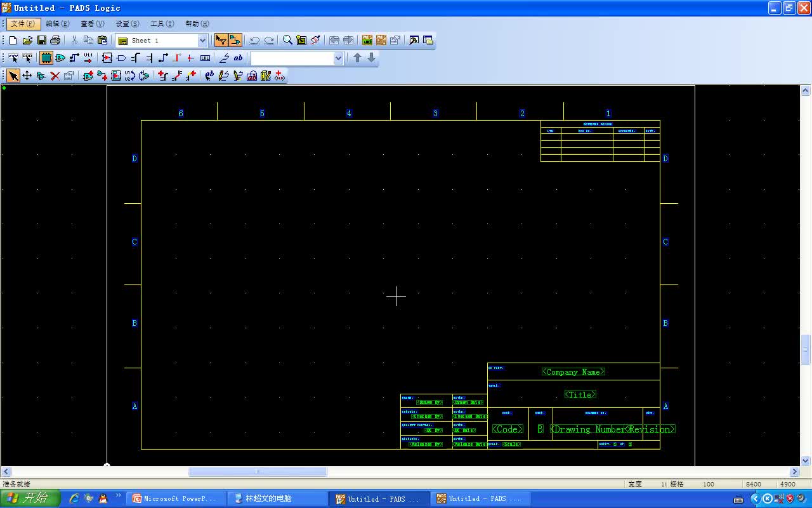Toggle the ab text selection filter
The height and width of the screenshot is (508, 812).
tap(238, 58)
